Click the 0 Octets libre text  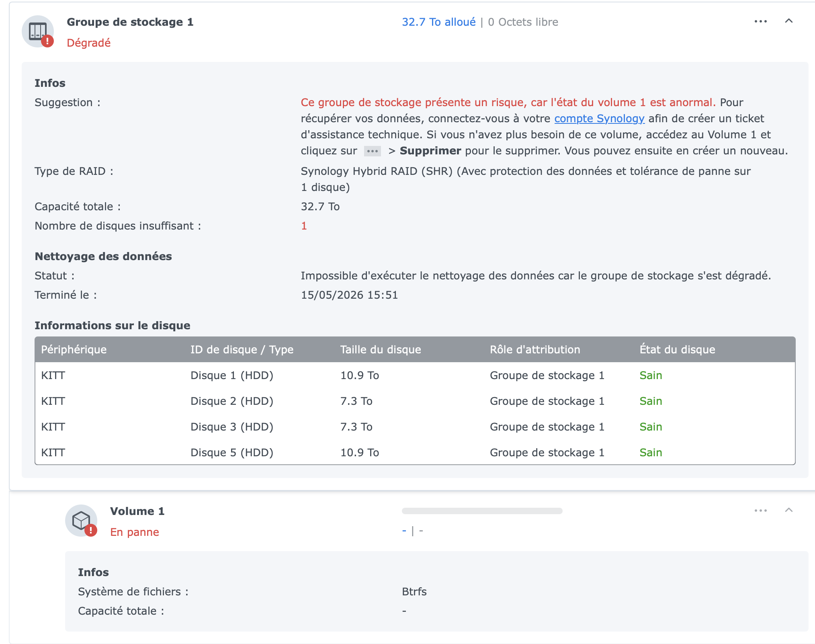tap(523, 22)
